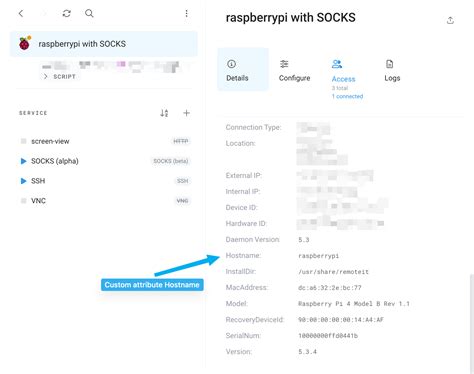Add a new service with plus icon
Screen dimensions: 474x374
click(x=187, y=113)
